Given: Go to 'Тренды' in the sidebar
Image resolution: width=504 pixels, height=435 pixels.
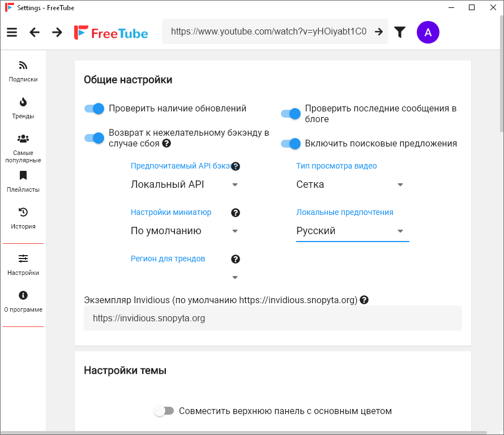Looking at the screenshot, I should click(23, 108).
